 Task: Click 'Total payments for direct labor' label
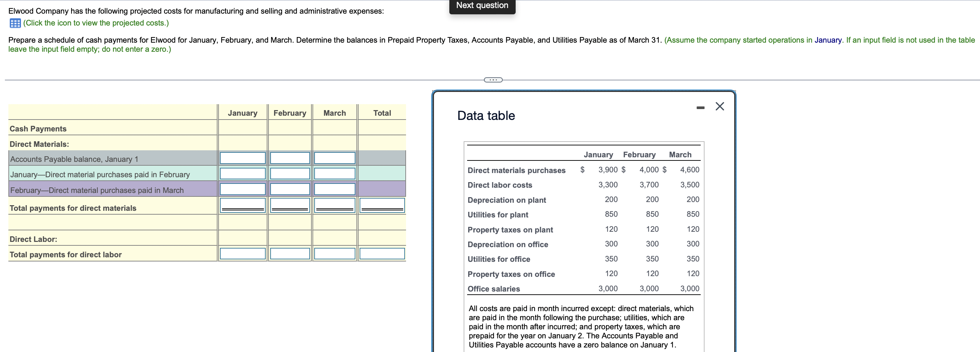tap(65, 254)
